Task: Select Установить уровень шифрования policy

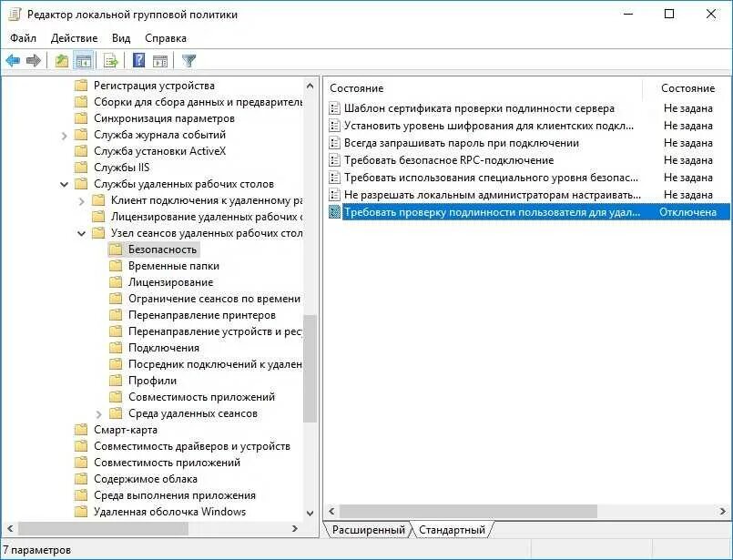Action: point(489,126)
